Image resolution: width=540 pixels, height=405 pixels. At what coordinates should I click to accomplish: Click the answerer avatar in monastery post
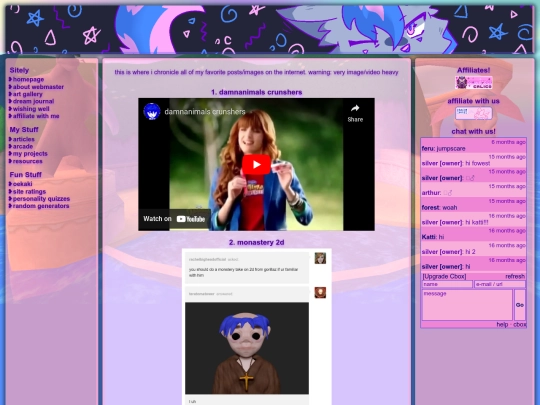[320, 293]
